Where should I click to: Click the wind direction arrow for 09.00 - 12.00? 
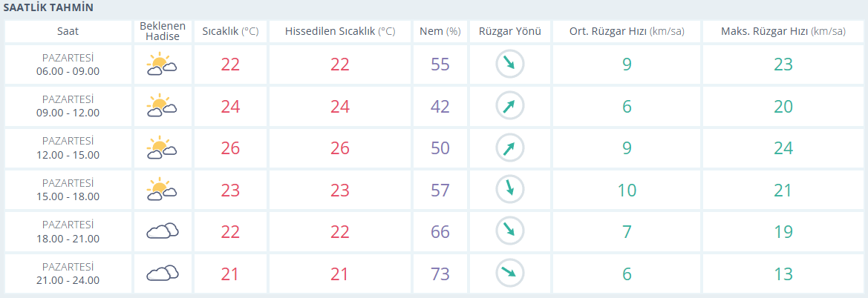(x=509, y=107)
